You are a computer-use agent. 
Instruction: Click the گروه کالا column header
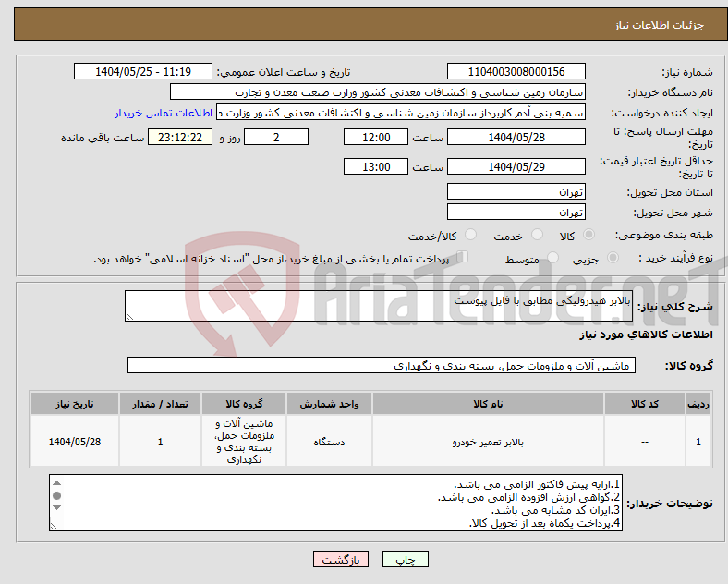(x=244, y=404)
